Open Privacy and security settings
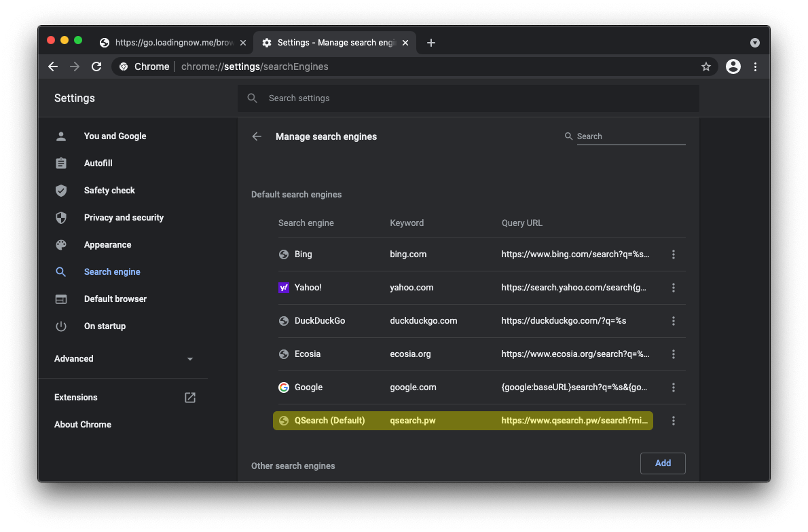The height and width of the screenshot is (532, 808). pyautogui.click(x=123, y=217)
